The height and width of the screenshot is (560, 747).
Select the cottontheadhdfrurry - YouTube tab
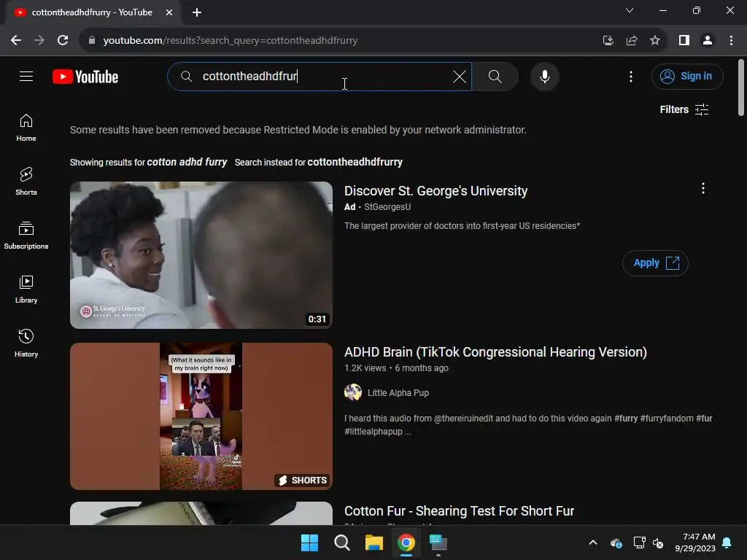click(x=92, y=12)
